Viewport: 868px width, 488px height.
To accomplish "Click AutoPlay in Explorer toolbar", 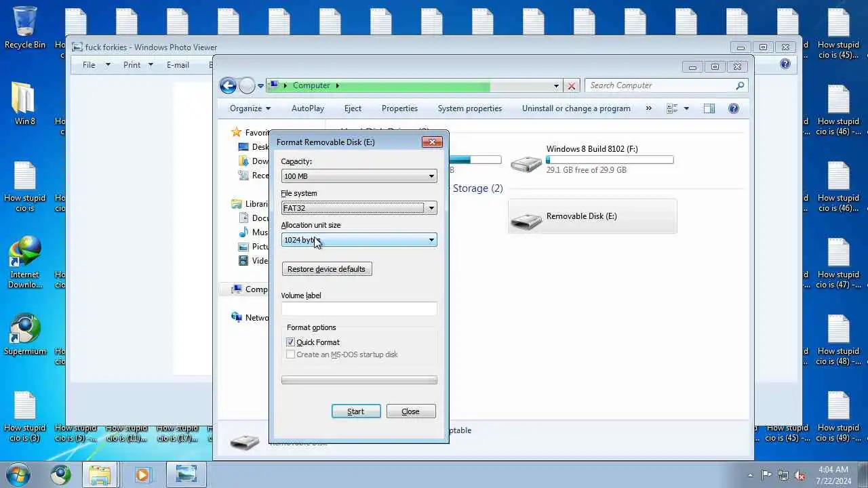I will 308,108.
